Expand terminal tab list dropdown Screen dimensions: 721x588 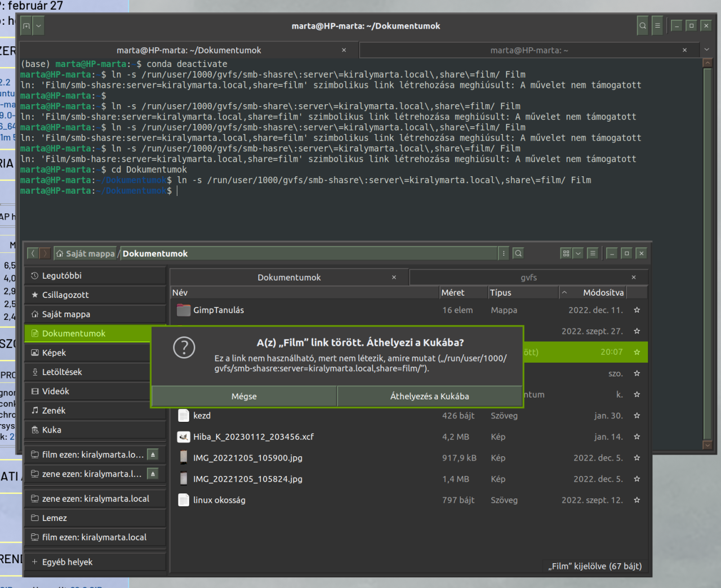pyautogui.click(x=707, y=50)
